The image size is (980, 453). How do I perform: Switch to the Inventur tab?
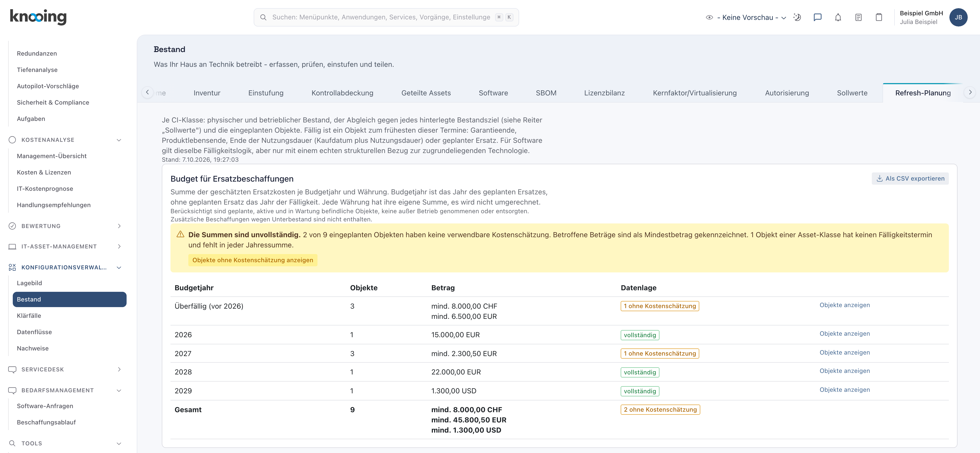tap(207, 93)
